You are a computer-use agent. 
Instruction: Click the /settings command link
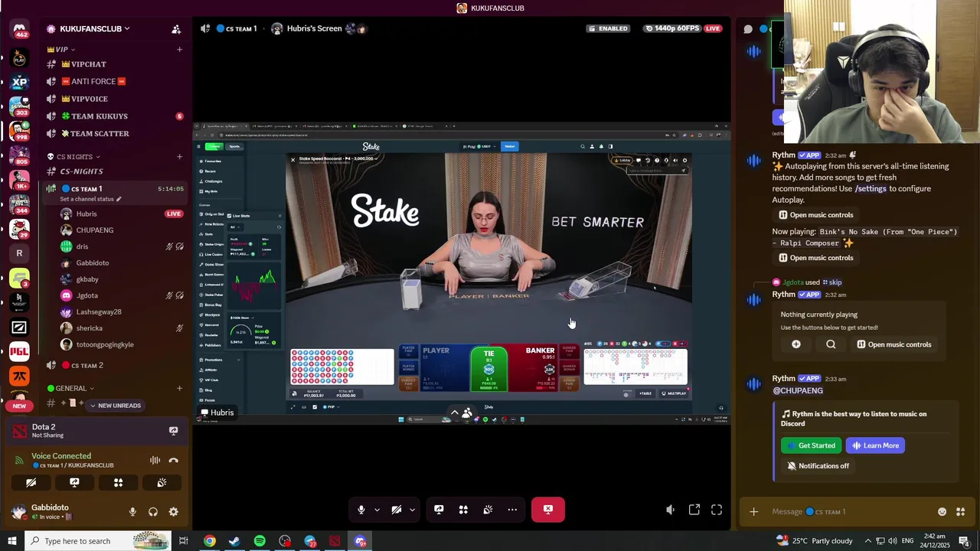(x=871, y=189)
